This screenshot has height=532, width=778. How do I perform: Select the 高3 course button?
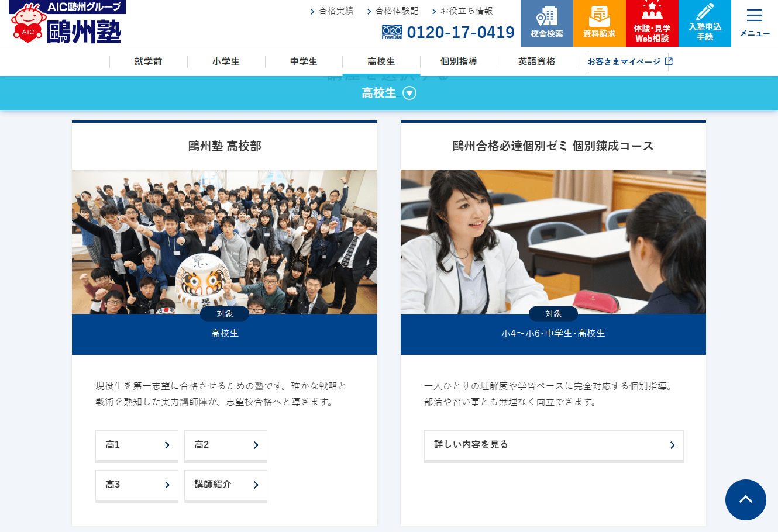(x=137, y=485)
